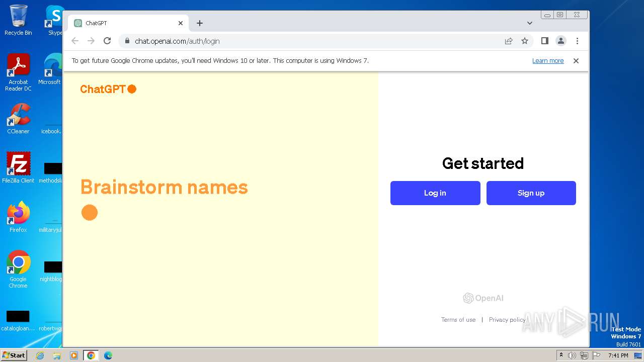Open Chrome's three-dot menu

pyautogui.click(x=577, y=41)
